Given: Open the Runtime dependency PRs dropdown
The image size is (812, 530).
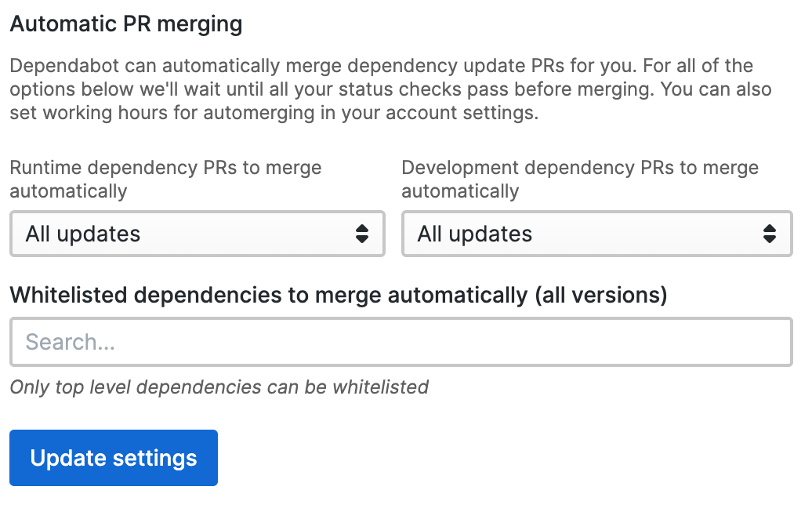Looking at the screenshot, I should 196,234.
